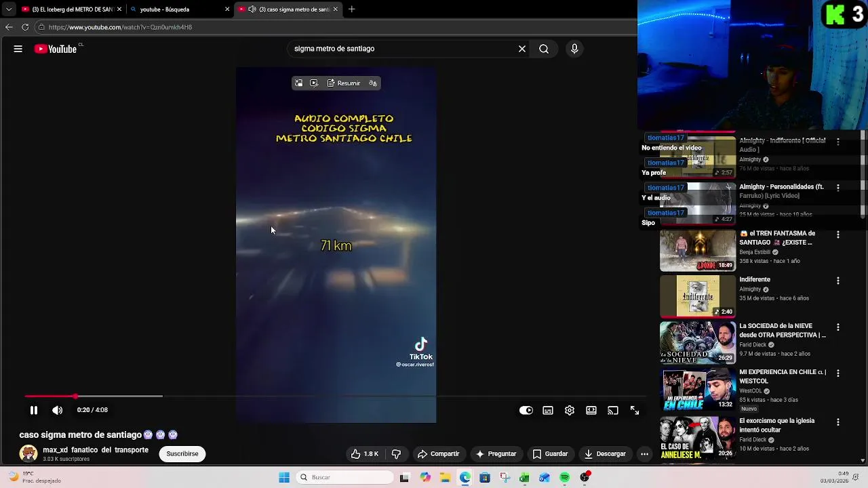Open max_xd fanatico del transporte channel name
Image resolution: width=868 pixels, height=488 pixels.
coord(96,450)
